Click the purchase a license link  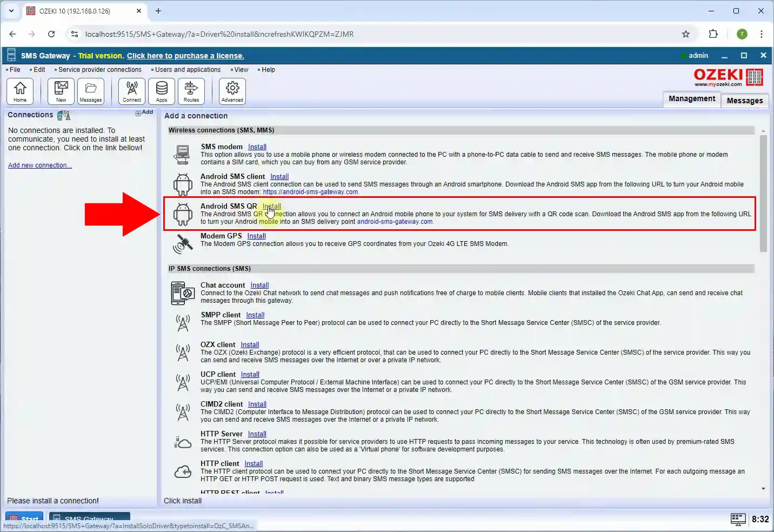[185, 56]
